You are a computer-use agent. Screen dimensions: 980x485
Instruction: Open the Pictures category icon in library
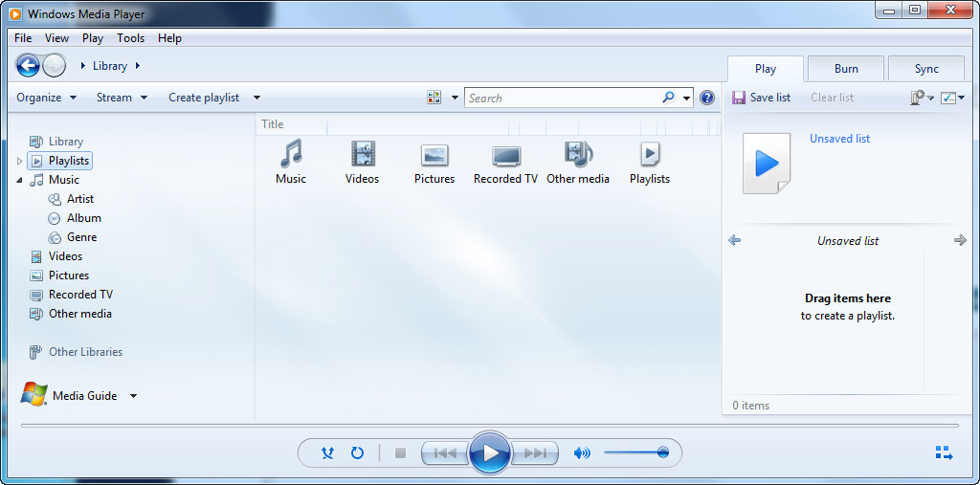coord(434,155)
